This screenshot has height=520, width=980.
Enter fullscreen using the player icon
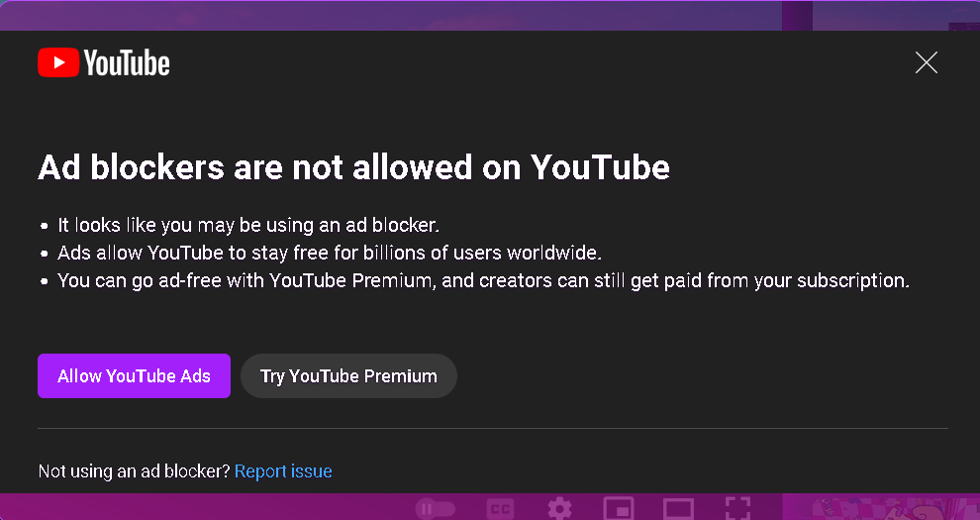click(737, 508)
